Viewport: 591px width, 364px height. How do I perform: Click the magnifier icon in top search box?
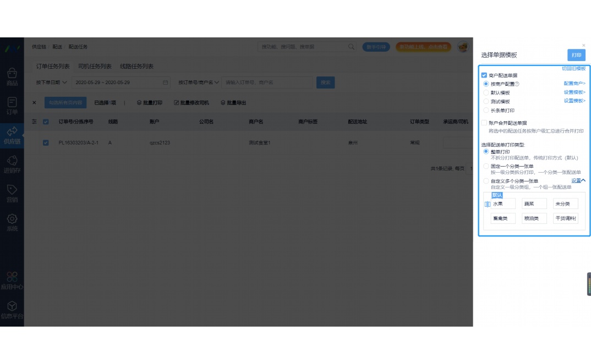(351, 47)
